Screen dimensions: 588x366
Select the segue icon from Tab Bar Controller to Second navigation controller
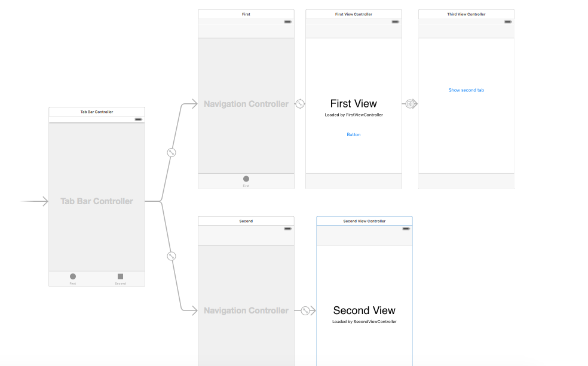[171, 256]
